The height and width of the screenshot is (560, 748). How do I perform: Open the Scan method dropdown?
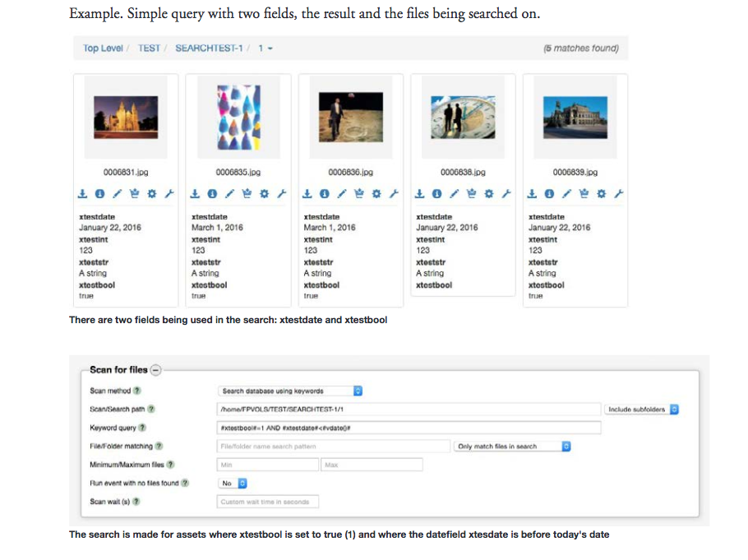click(x=291, y=391)
